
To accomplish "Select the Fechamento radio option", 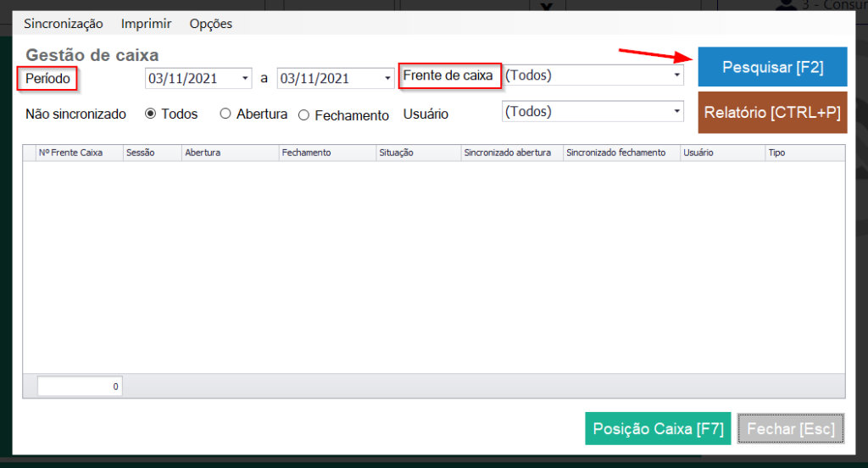I will [303, 115].
